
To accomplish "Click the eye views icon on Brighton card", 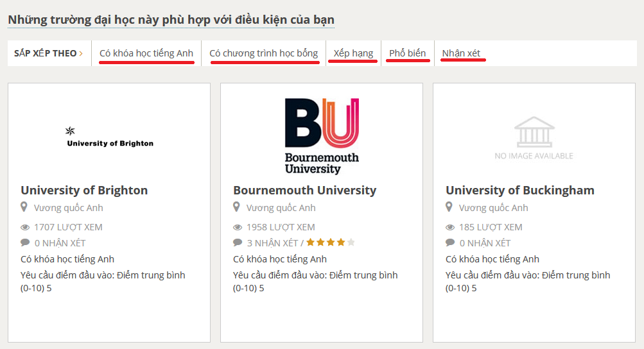I will 25,228.
